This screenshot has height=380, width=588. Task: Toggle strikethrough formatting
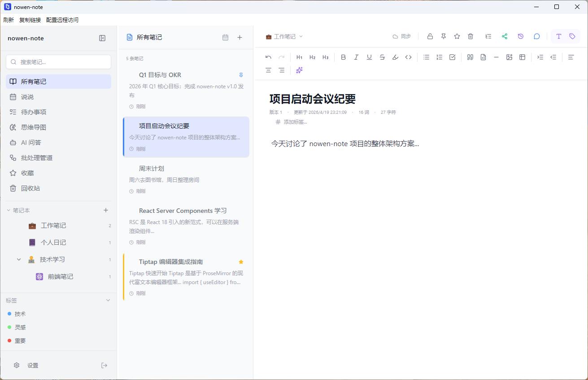coord(382,57)
